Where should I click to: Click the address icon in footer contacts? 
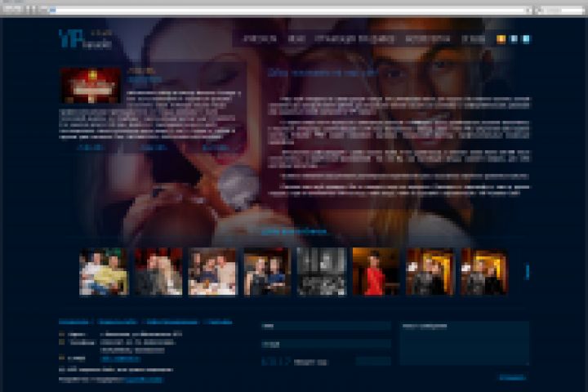point(62,334)
